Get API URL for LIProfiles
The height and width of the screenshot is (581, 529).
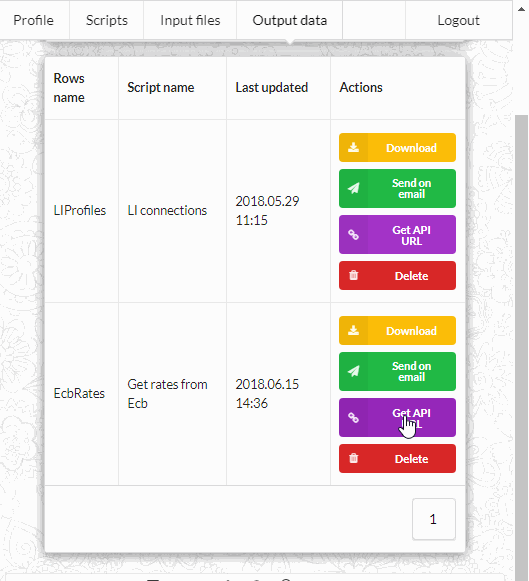397,235
